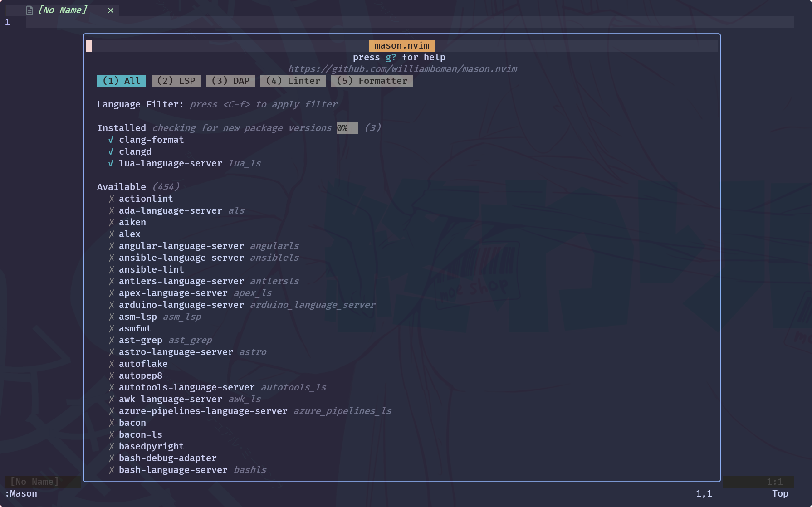Click the X icon beside angular-language-server

tap(111, 246)
